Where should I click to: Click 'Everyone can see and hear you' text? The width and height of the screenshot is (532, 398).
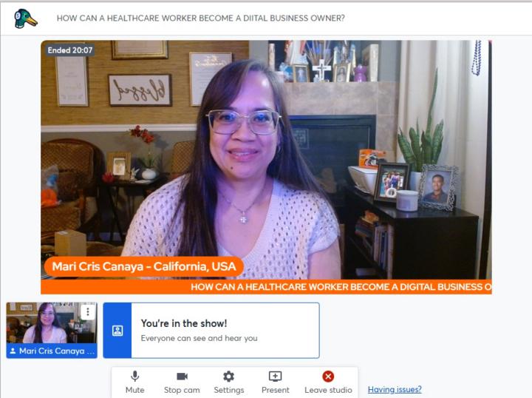199,338
